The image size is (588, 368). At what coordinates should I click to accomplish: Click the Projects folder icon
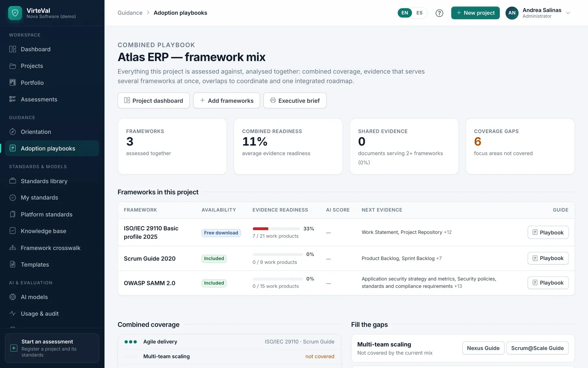coord(13,66)
